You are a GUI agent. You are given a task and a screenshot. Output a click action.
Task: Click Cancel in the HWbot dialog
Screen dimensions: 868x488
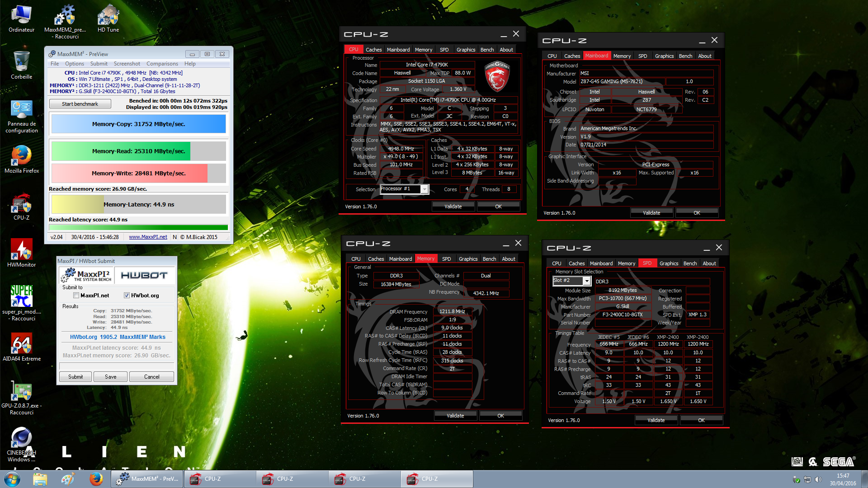(151, 377)
